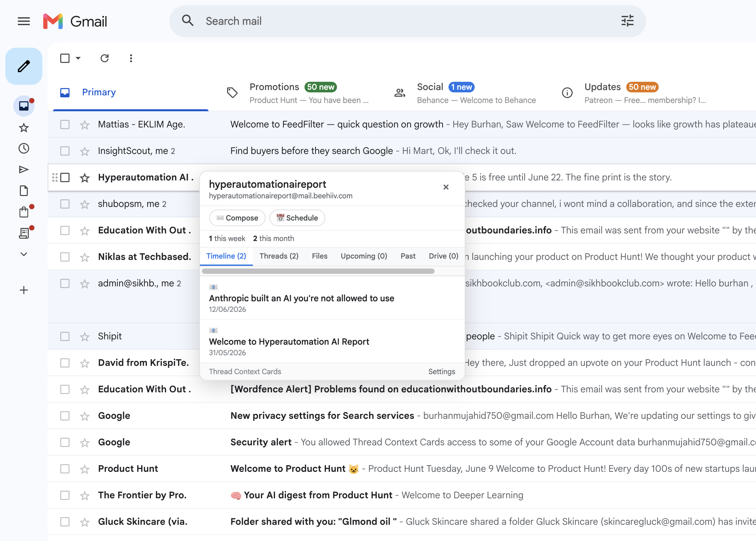
Task: Open Inbox in the left sidebar
Action: (24, 106)
